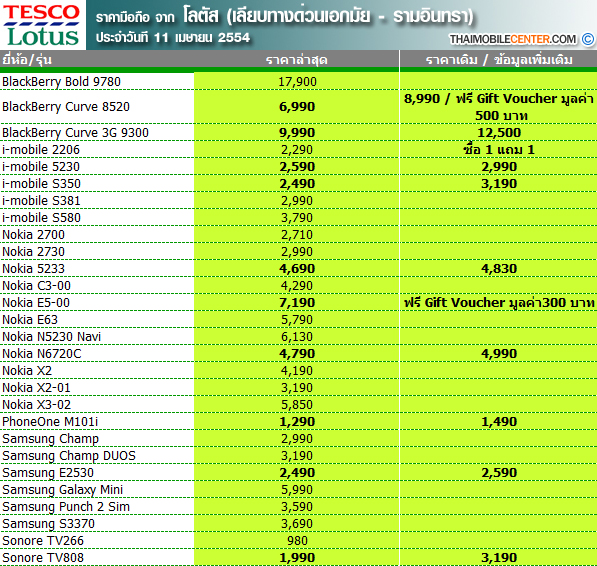The height and width of the screenshot is (566, 597).
Task: Click the Sonore TV808 original price 3,190
Action: (x=499, y=558)
